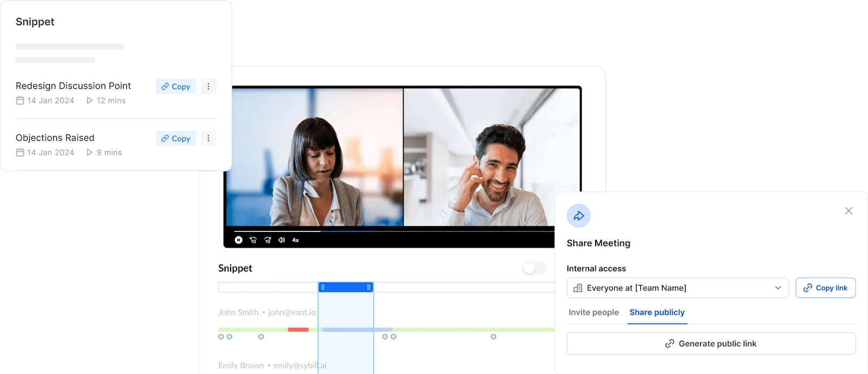
Task: Click the smiling man's video feed
Action: click(492, 157)
